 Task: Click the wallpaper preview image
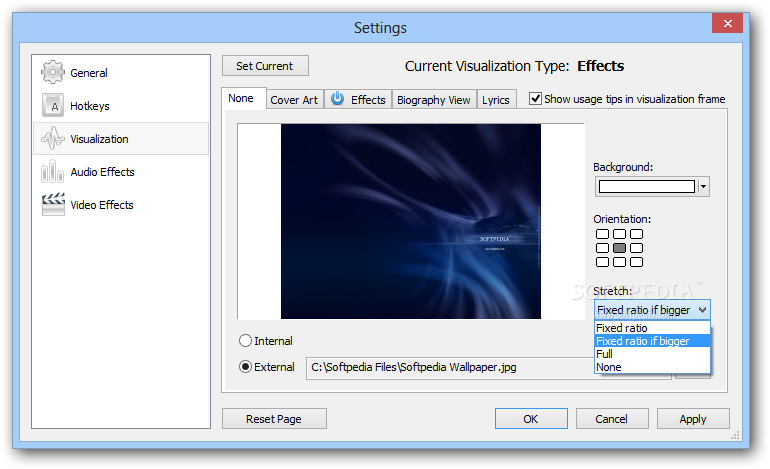click(411, 221)
